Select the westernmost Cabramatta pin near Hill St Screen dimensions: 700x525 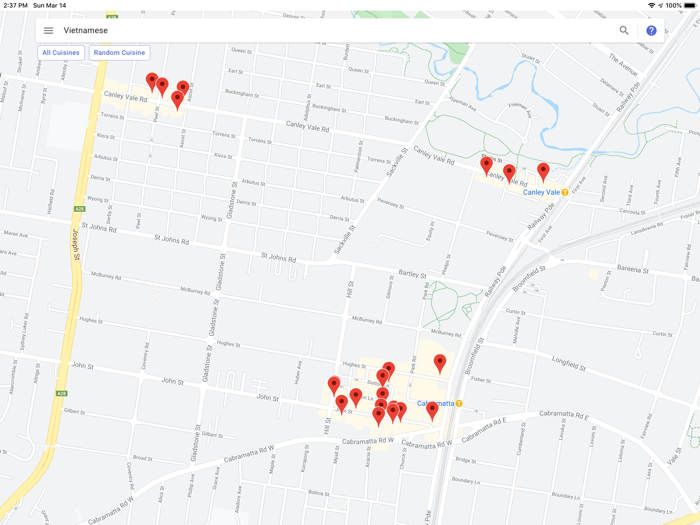point(334,386)
